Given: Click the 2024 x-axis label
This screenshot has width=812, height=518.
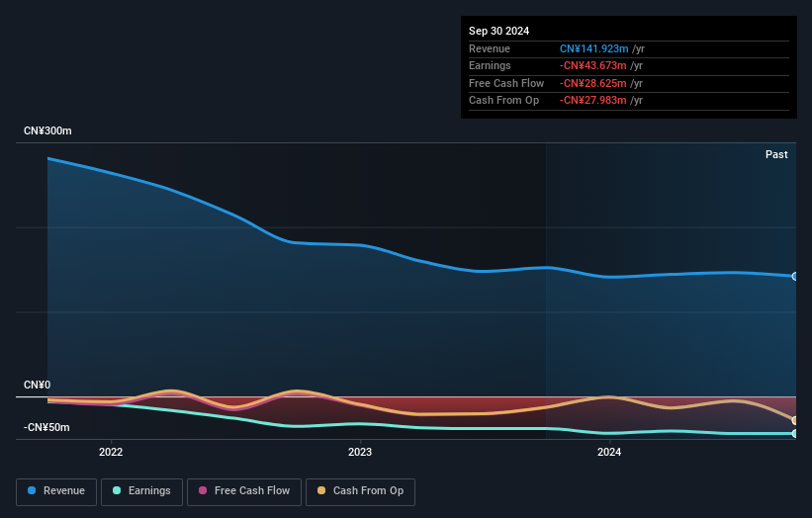Looking at the screenshot, I should click(609, 453).
